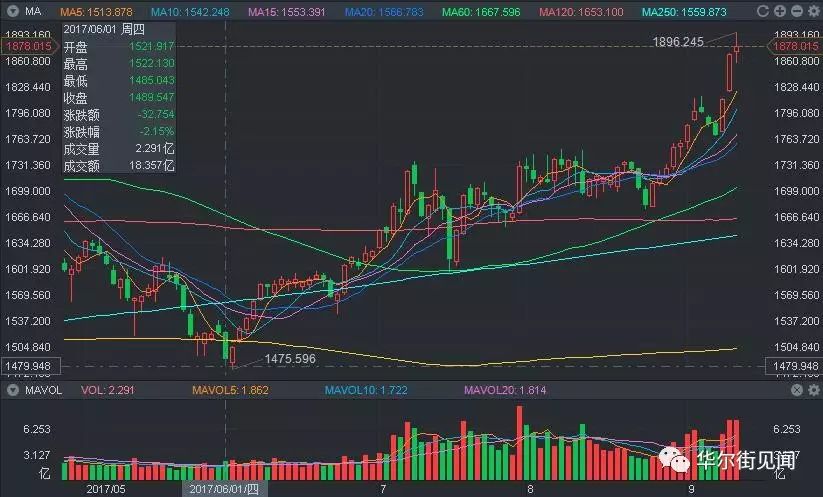Click the left axis 1601.920 price label
The width and height of the screenshot is (823, 497).
pos(28,269)
